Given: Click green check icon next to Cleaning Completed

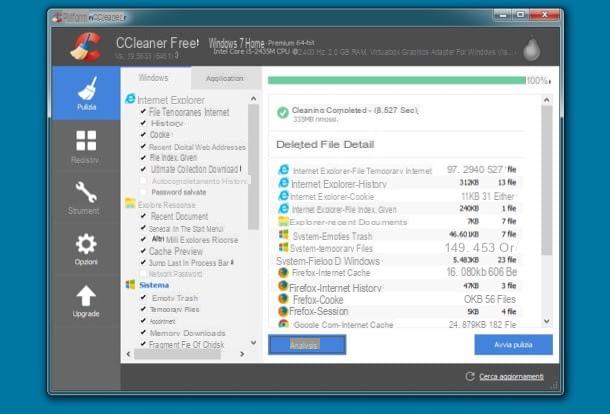Looking at the screenshot, I should click(282, 112).
